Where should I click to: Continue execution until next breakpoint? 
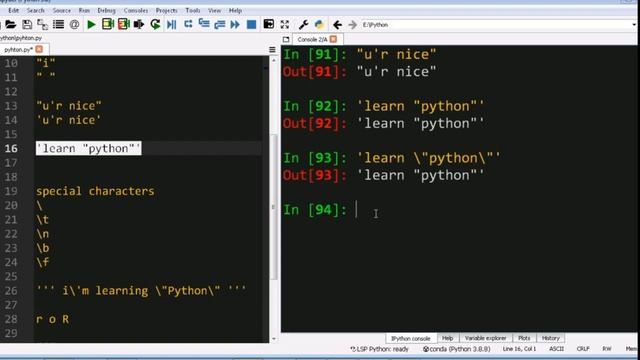tap(235, 25)
